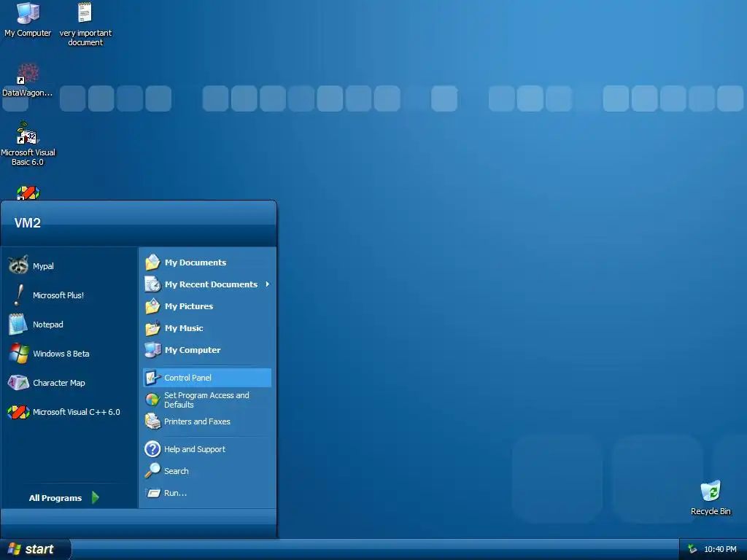Screen dimensions: 747x560
Task: Click the Start button
Action: point(34,549)
